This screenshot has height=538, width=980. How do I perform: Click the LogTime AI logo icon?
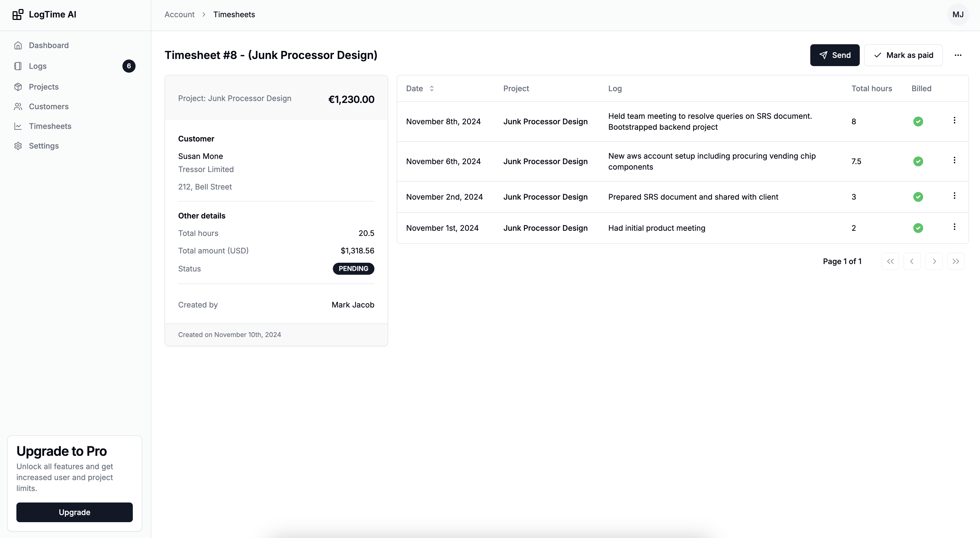tap(17, 14)
